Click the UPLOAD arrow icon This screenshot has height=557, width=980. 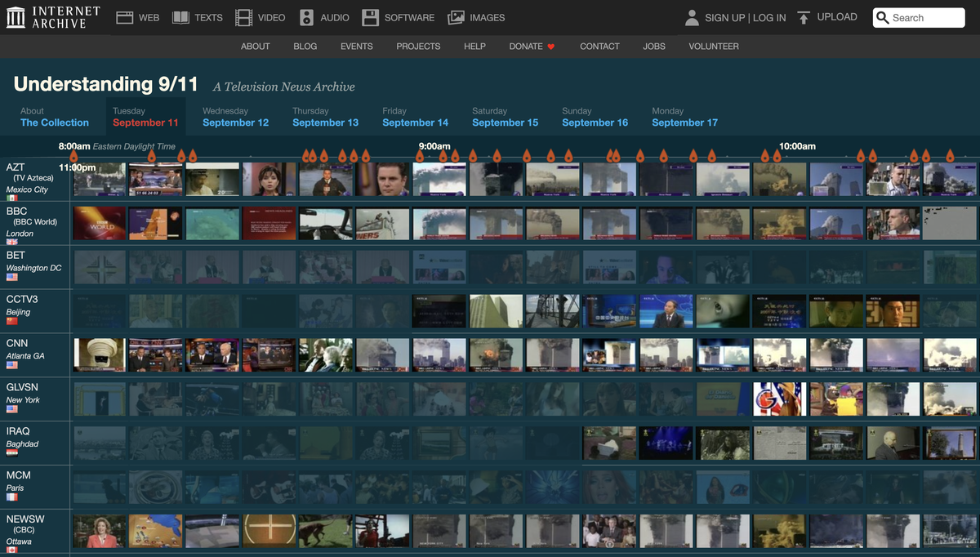(x=804, y=16)
